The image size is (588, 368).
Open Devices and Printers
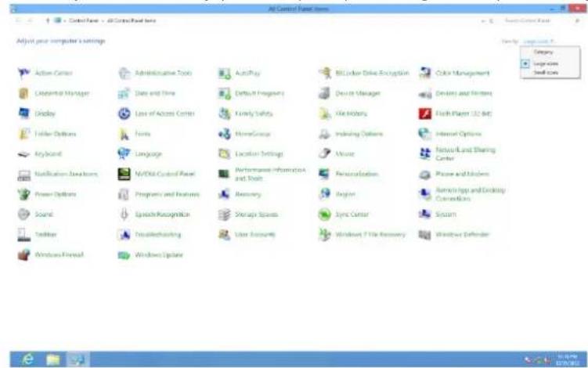pos(455,93)
